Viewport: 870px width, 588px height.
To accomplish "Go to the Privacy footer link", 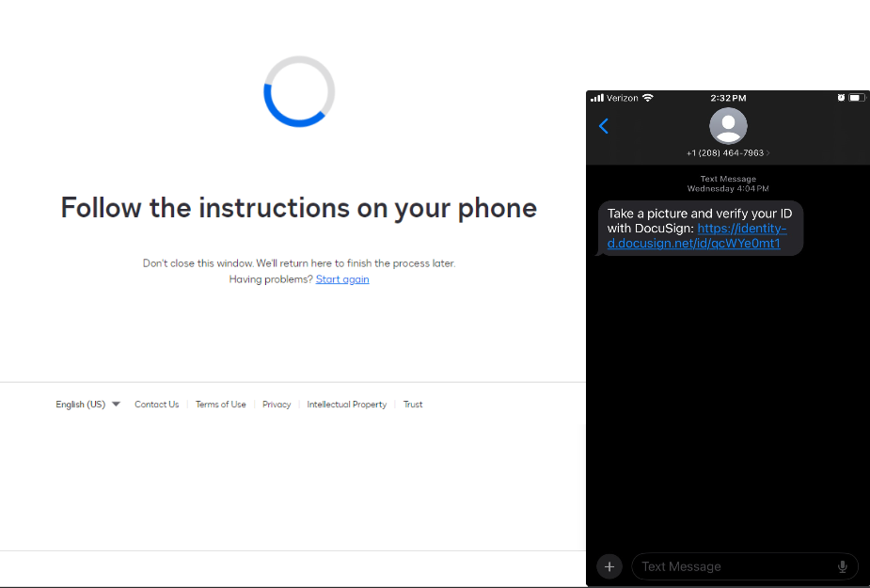I will [277, 405].
